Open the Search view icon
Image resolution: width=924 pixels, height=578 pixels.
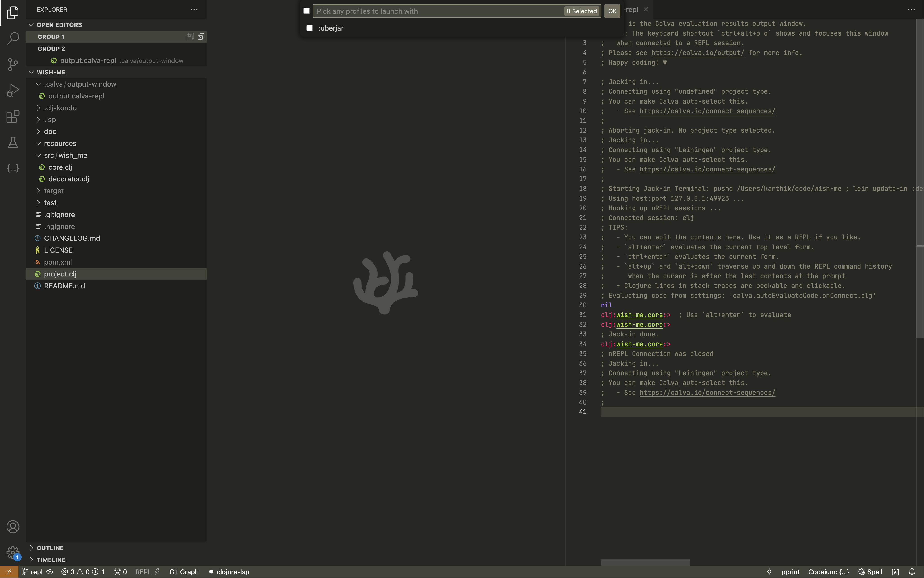(x=13, y=38)
